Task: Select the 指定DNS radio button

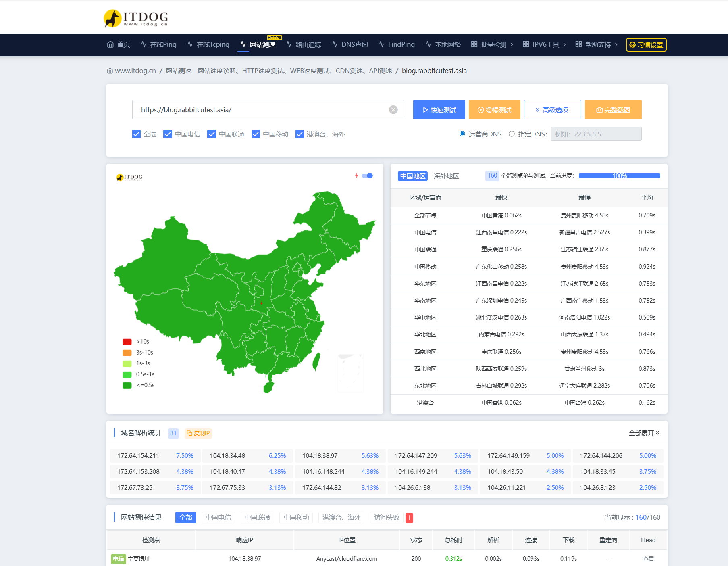Action: click(512, 134)
